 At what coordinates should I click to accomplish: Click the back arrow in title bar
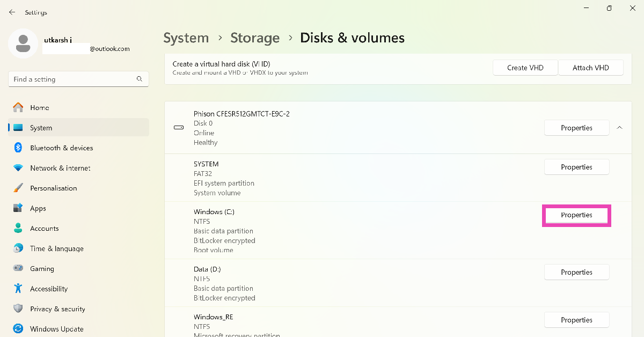pos(12,12)
